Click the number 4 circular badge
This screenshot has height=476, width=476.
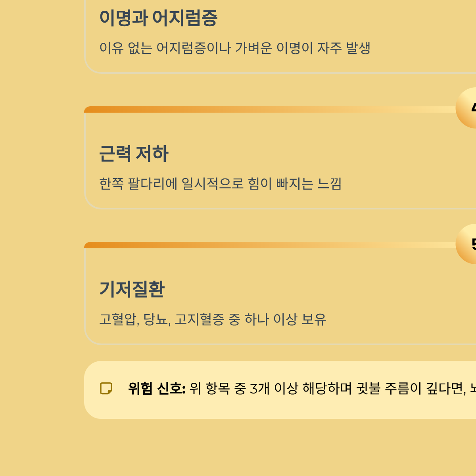(x=466, y=108)
